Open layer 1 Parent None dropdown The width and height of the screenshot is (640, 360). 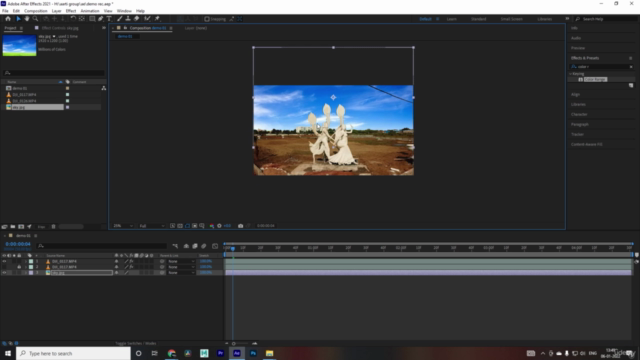pyautogui.click(x=181, y=261)
